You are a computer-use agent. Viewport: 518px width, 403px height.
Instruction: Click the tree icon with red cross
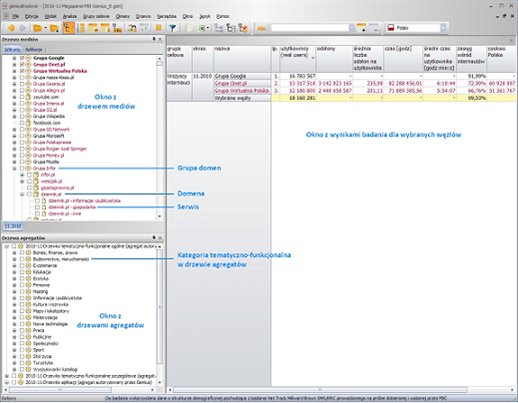[x=243, y=28]
